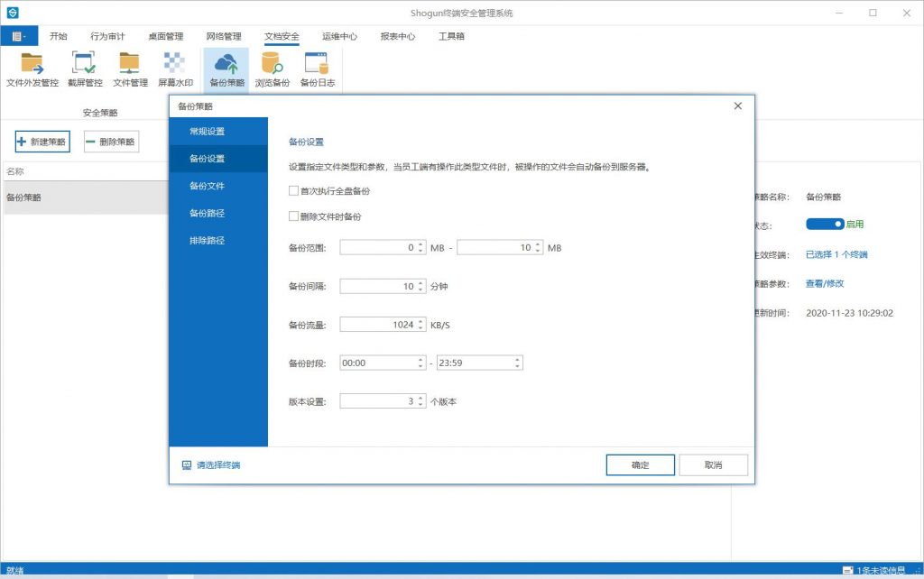
Task: Switch to the 运维中心 ribbon tab
Action: point(339,36)
